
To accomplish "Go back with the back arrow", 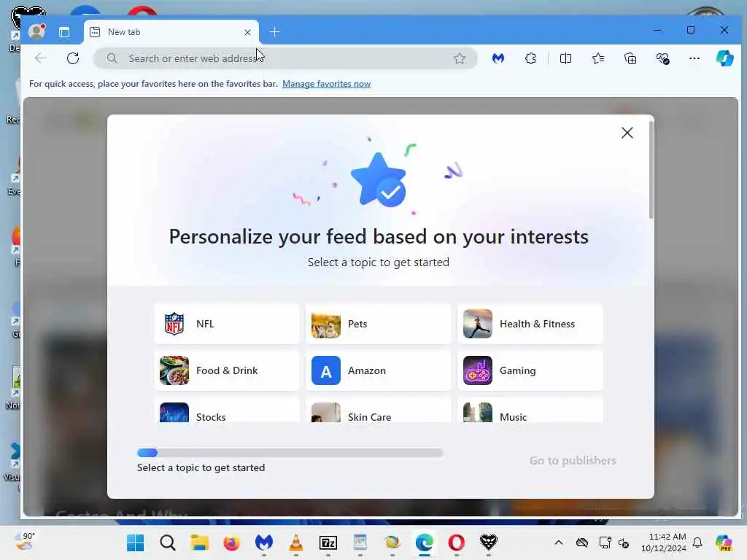I will click(41, 58).
